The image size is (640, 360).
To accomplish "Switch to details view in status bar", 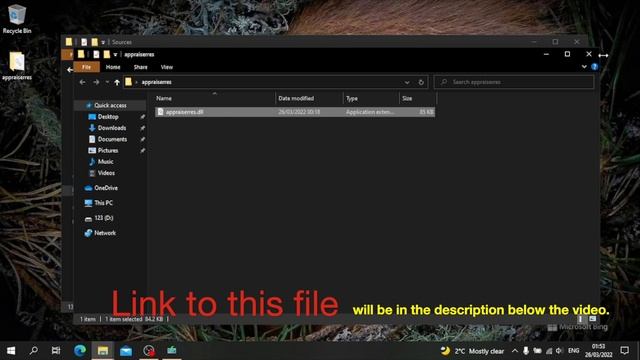I will pos(580,319).
